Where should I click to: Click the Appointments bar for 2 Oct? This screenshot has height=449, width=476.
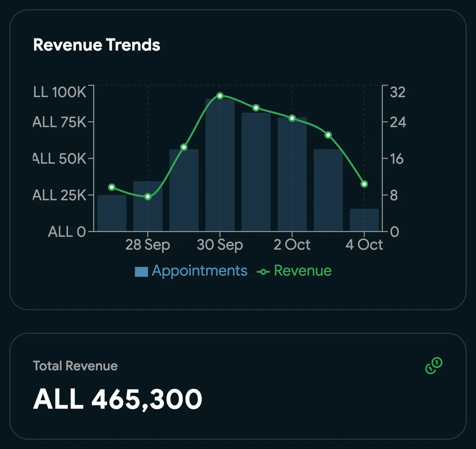(292, 174)
